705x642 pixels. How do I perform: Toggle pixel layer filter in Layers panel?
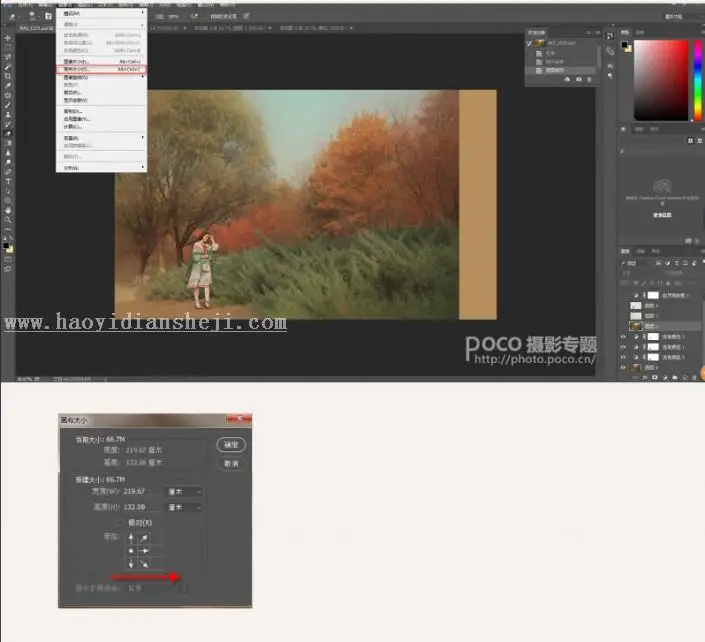[x=658, y=263]
